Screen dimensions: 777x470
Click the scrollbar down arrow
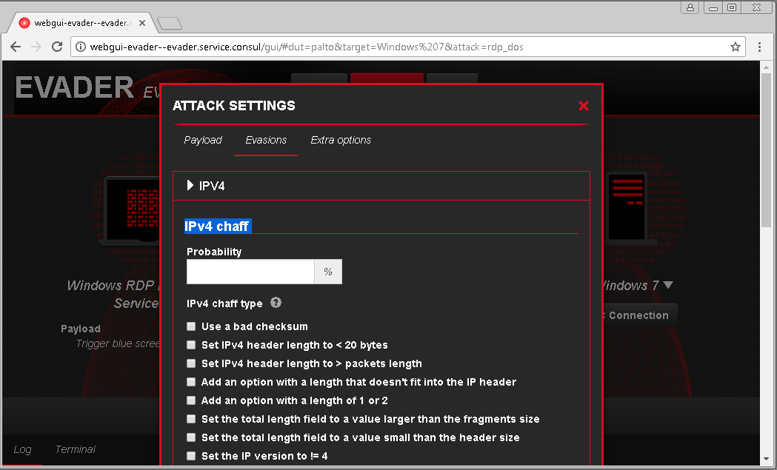(x=766, y=459)
